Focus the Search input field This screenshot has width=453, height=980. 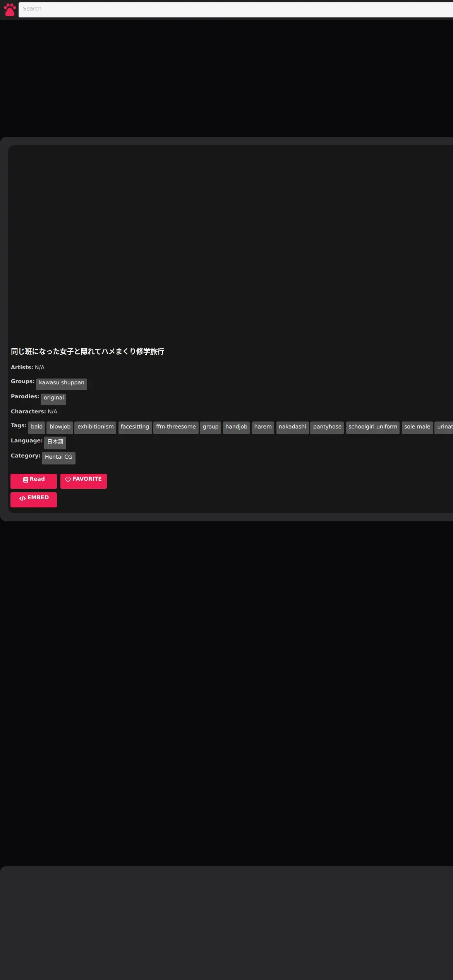(236, 10)
